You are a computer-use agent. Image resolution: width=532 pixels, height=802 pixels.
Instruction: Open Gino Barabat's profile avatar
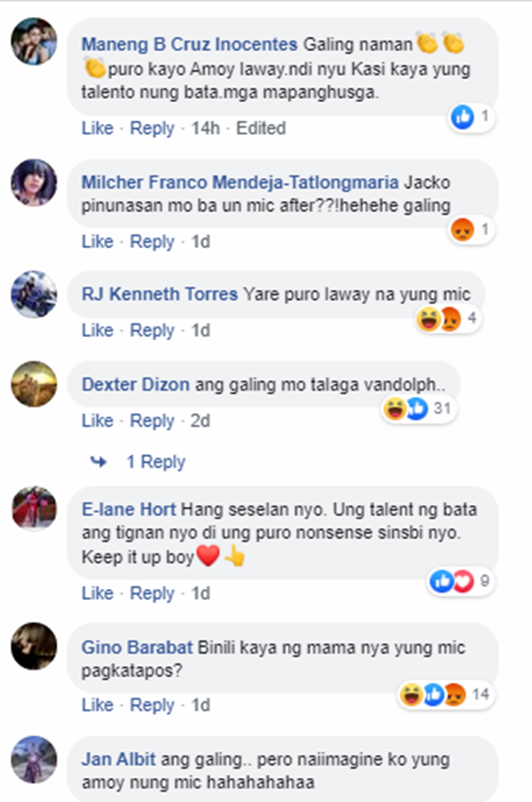34,645
